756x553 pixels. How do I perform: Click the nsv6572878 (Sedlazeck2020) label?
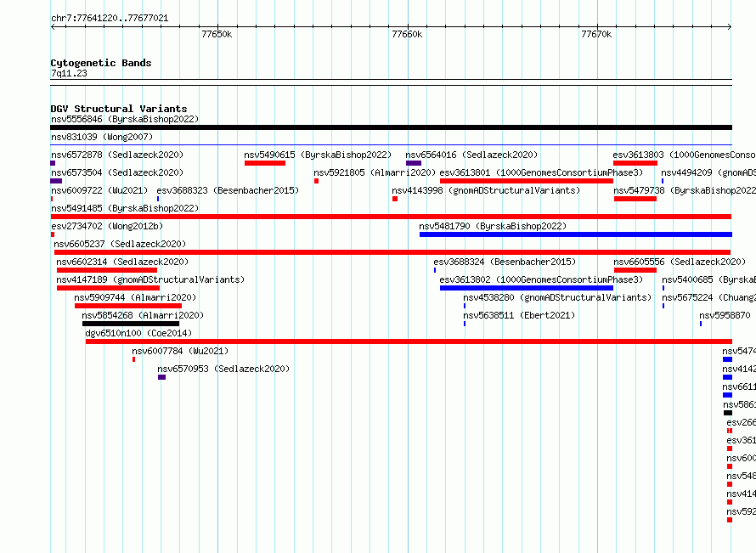(117, 155)
